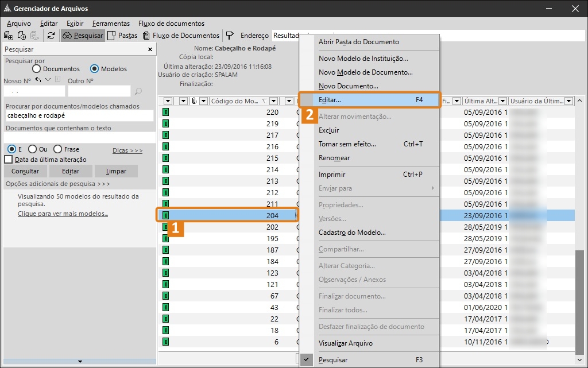
Task: Close the Pesquisar side panel
Action: click(150, 50)
